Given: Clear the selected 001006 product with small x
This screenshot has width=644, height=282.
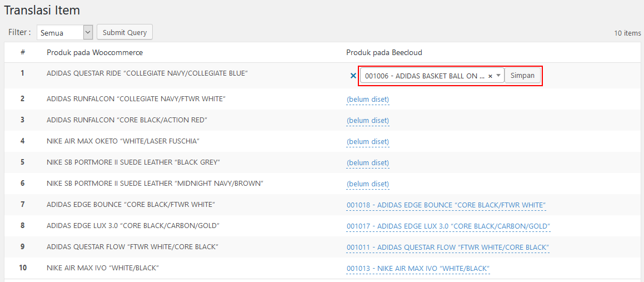Looking at the screenshot, I should tap(490, 76).
